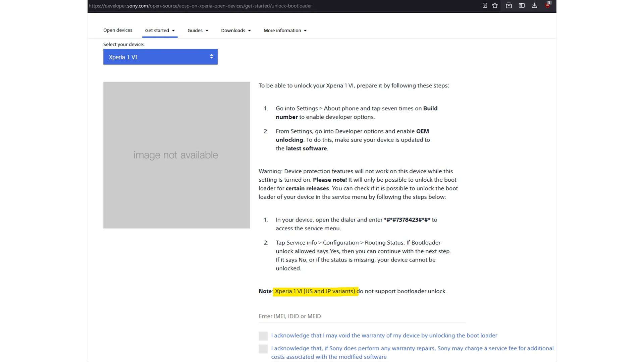This screenshot has height=362, width=644.
Task: Show the sidebar panel icon
Action: pyautogui.click(x=522, y=5)
